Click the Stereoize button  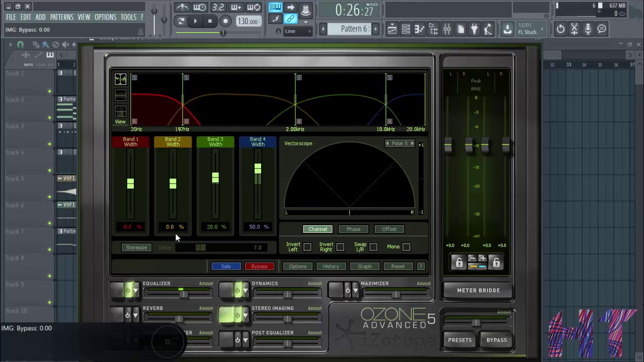click(x=136, y=247)
